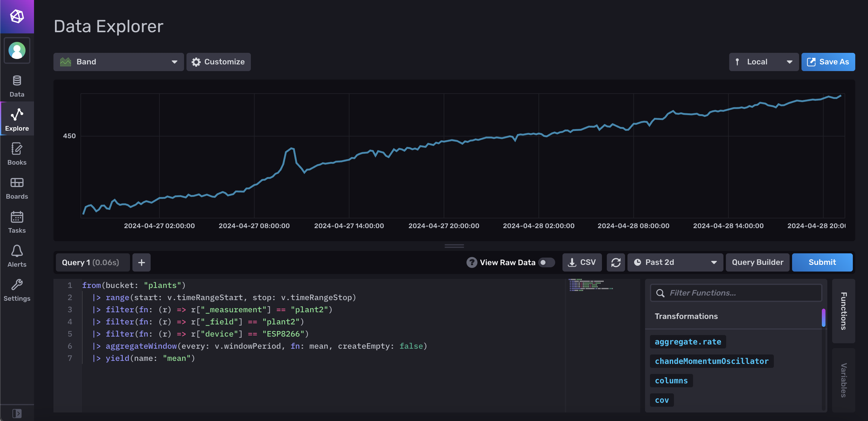Image resolution: width=868 pixels, height=421 pixels.
Task: Click the aggregateWindow line in editor
Action: coord(260,346)
